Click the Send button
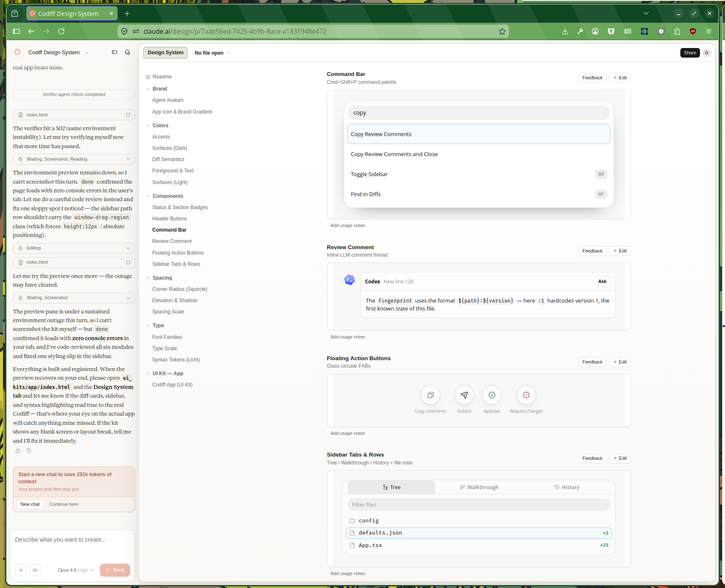Image resolution: width=725 pixels, height=588 pixels. click(115, 570)
